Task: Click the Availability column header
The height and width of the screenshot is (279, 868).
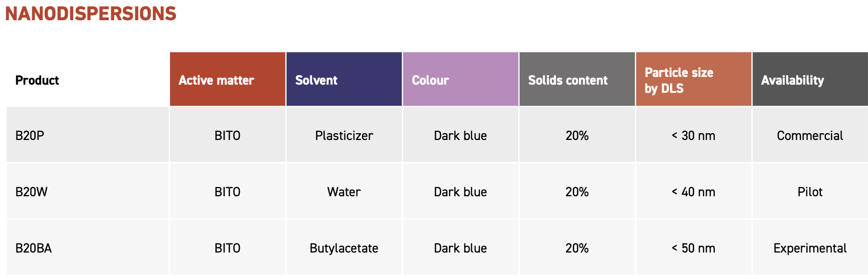Action: click(x=810, y=79)
